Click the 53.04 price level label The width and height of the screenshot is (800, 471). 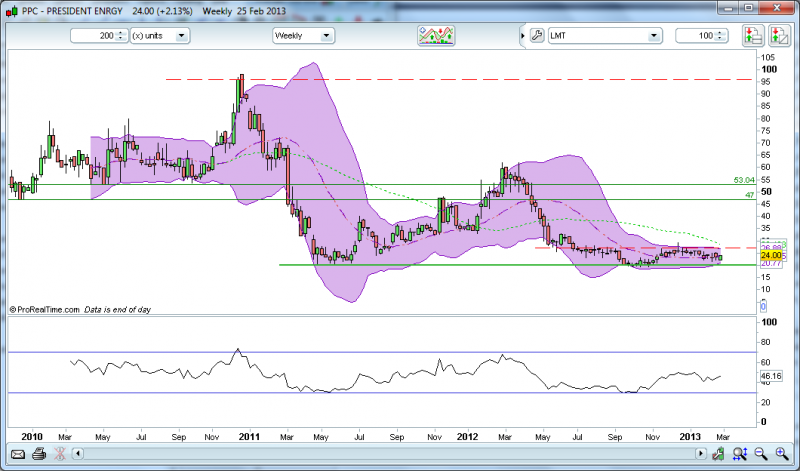pyautogui.click(x=744, y=180)
